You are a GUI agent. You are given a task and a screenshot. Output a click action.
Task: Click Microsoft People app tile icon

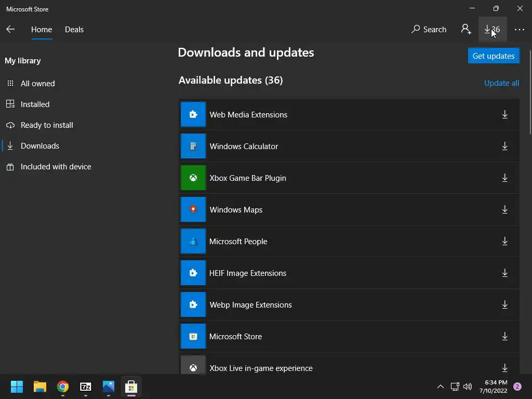click(x=193, y=241)
